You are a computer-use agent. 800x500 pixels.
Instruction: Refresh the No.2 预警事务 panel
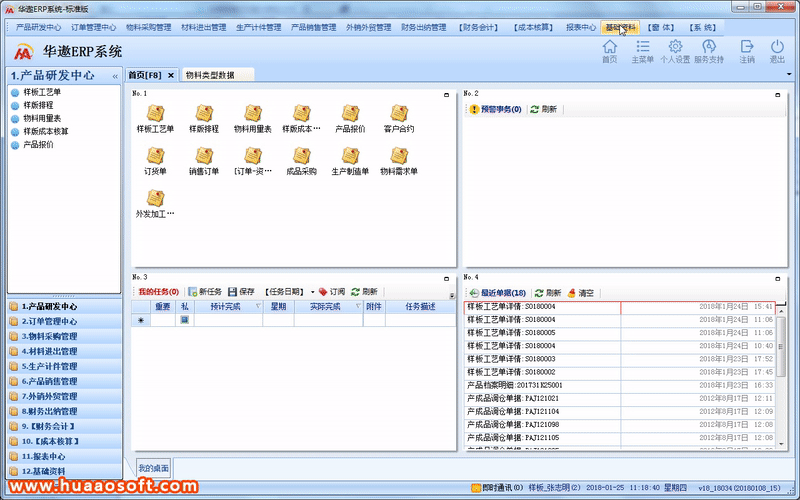(544, 109)
